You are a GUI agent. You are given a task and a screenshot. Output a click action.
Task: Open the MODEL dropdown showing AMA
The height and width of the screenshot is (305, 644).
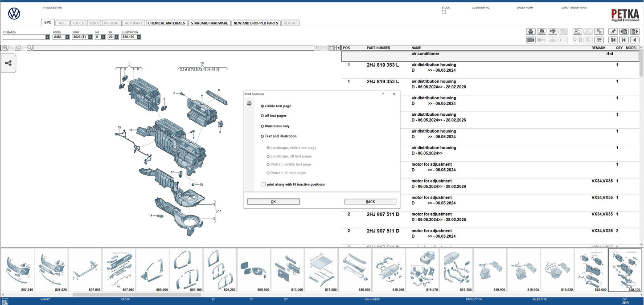click(x=67, y=37)
